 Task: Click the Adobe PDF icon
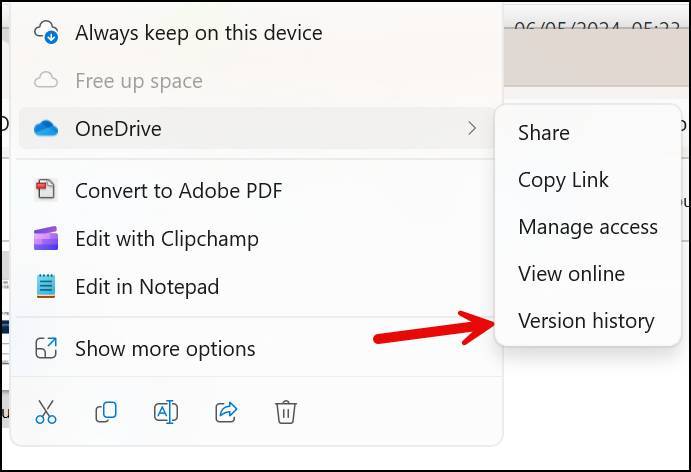coord(46,190)
